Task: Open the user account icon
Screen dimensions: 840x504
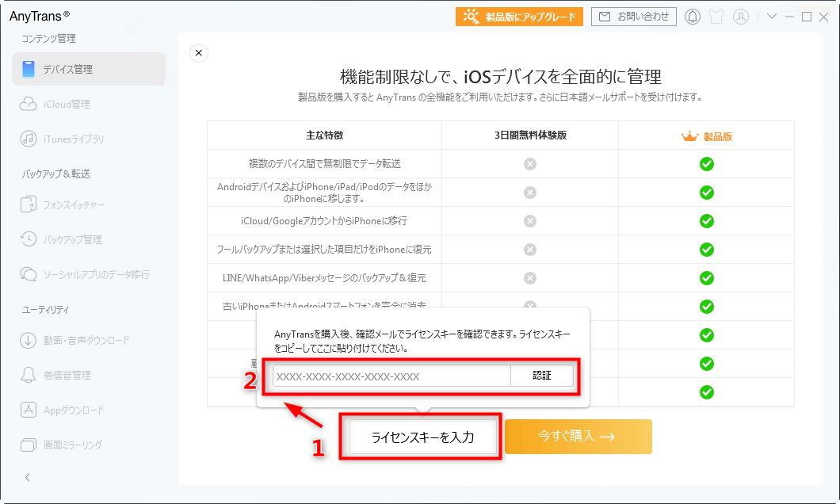Action: 741,17
